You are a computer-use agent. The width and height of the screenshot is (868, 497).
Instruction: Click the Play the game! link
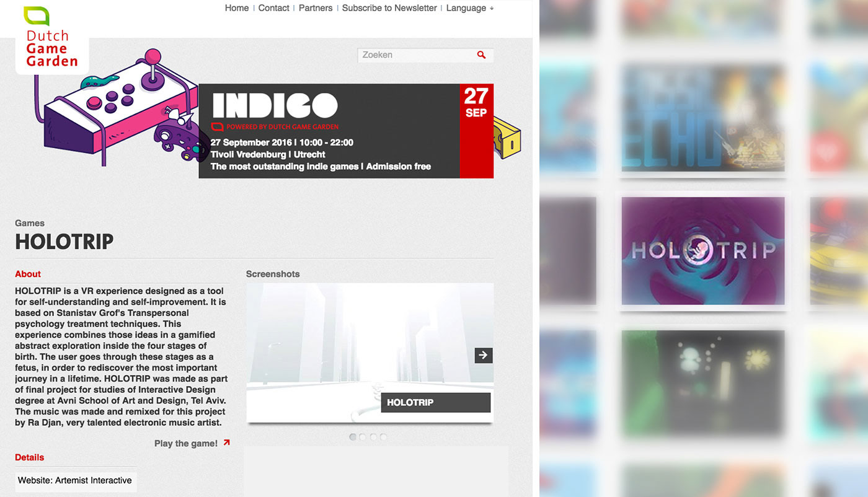pos(186,443)
